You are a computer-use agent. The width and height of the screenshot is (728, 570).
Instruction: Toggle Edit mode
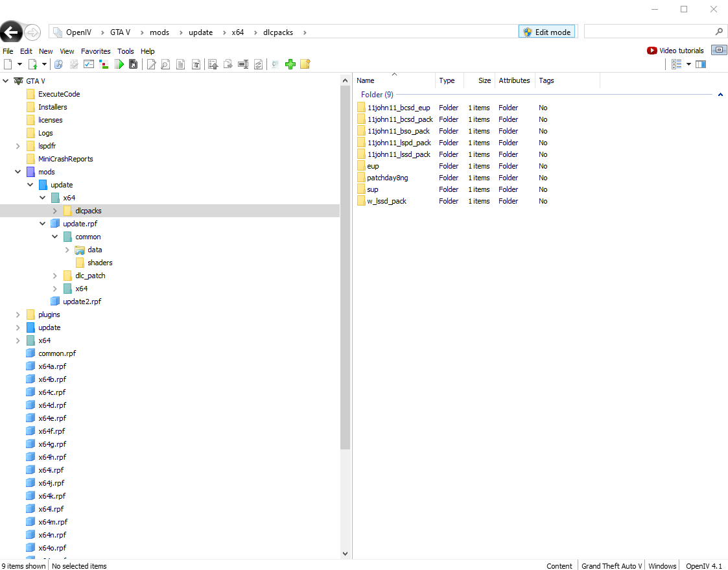(x=547, y=32)
